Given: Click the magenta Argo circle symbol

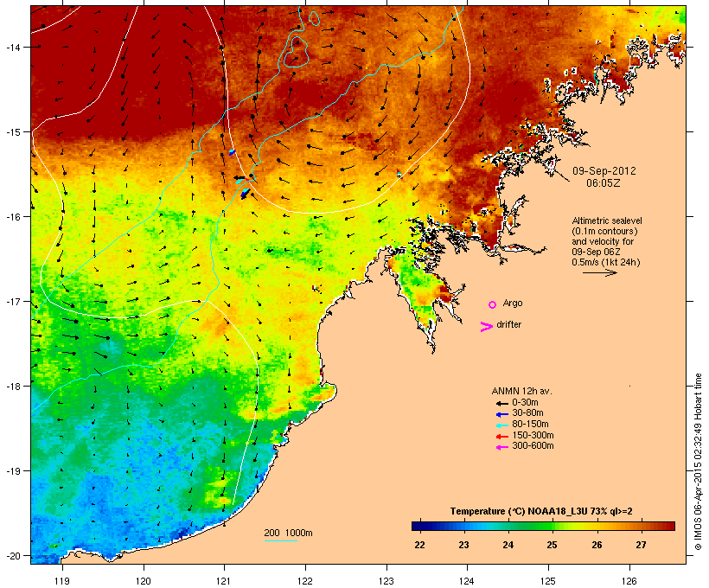Looking at the screenshot, I should point(493,304).
